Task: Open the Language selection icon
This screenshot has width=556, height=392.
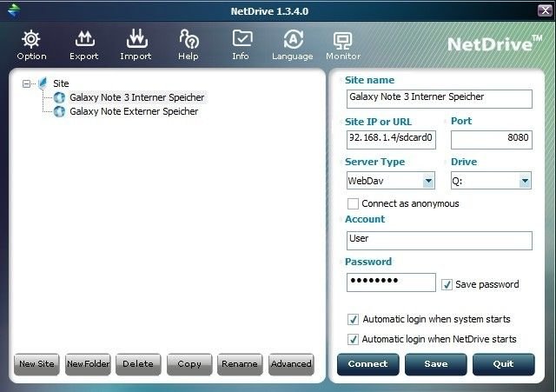Action: tap(294, 39)
